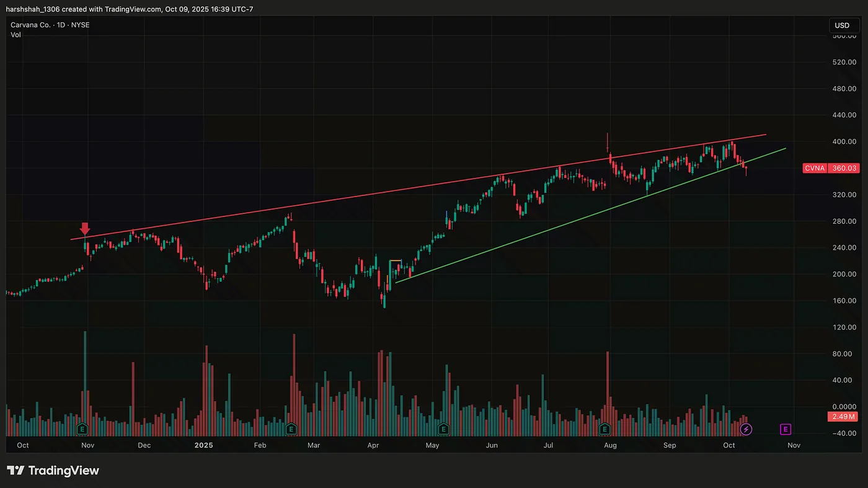The height and width of the screenshot is (488, 868).
Task: Open the earnings E marker above Aug
Action: pos(605,428)
